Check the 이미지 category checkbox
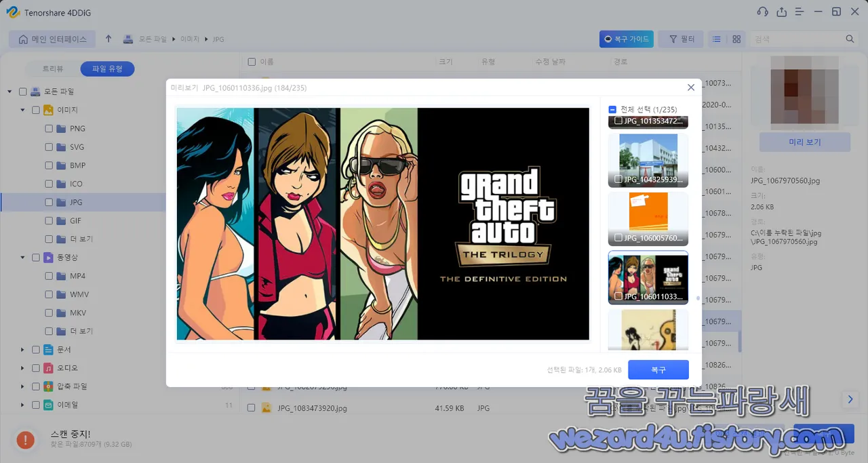 [x=36, y=110]
